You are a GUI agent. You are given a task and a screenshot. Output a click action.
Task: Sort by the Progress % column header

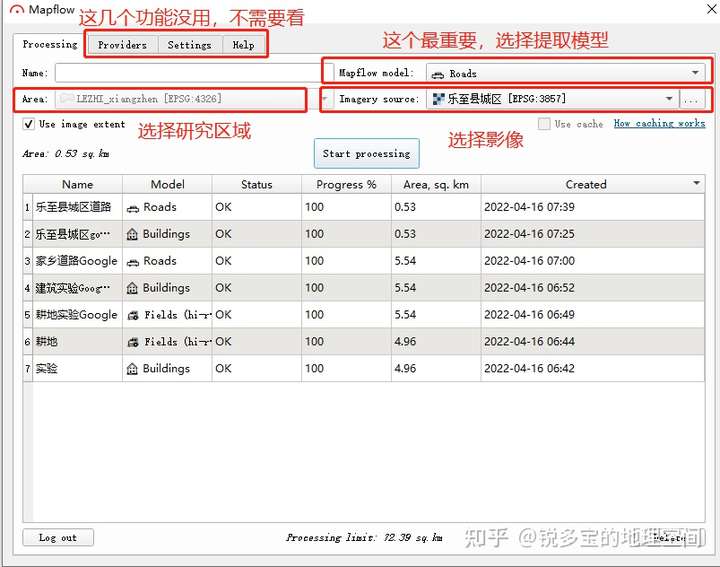click(346, 185)
